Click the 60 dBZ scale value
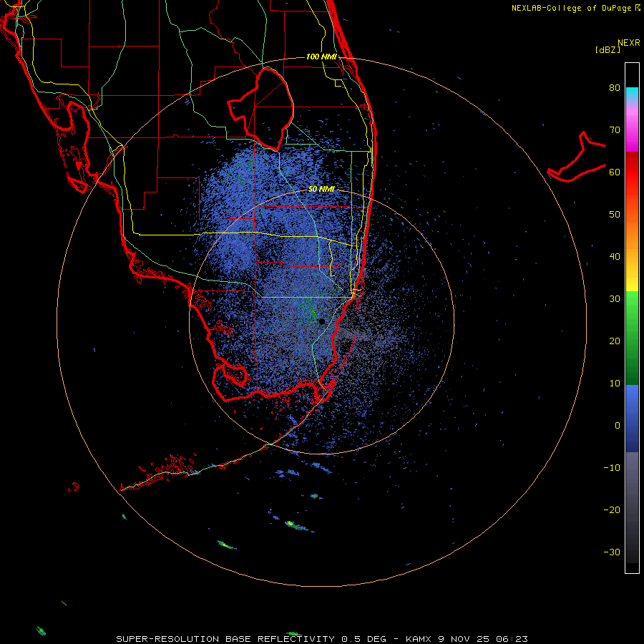The height and width of the screenshot is (644, 644). click(615, 172)
